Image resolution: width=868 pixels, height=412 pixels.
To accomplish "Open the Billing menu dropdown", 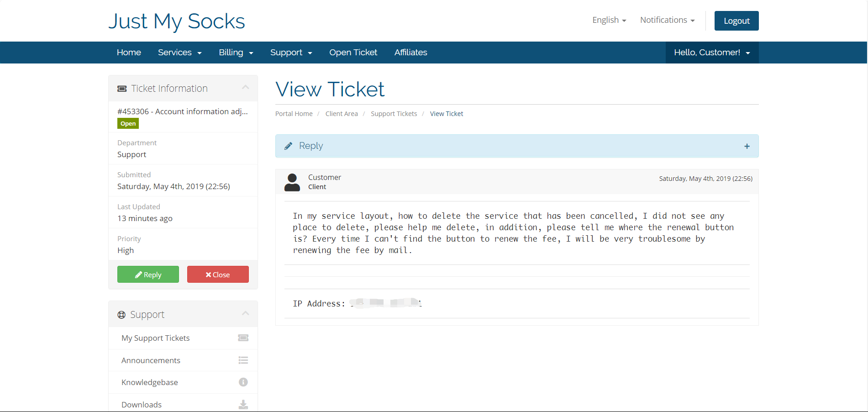I will tap(236, 53).
